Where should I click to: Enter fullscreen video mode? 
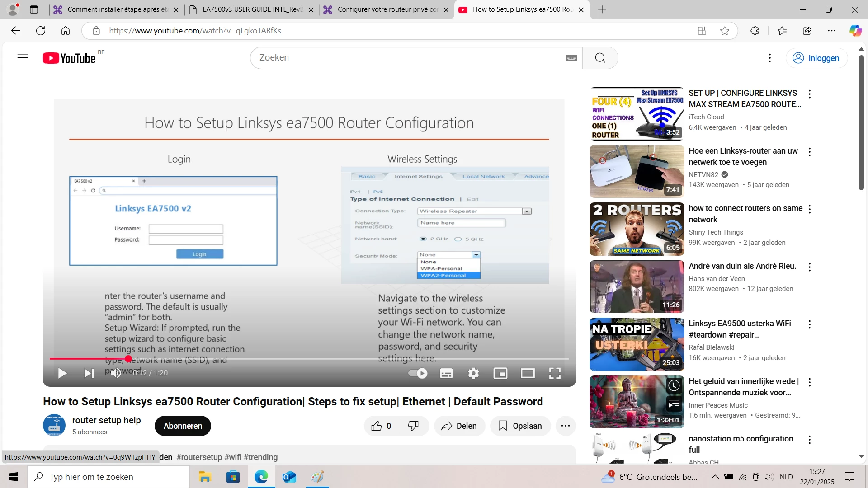(555, 373)
